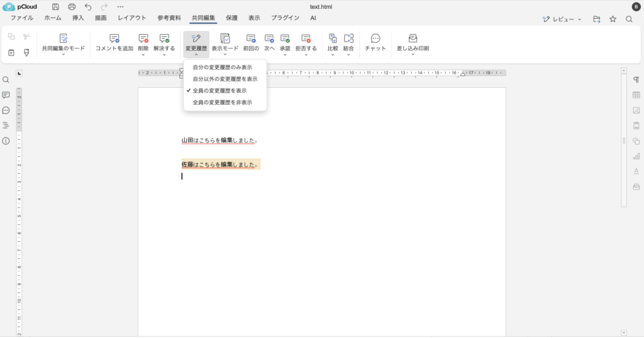The width and height of the screenshot is (644, 338).
Task: Open text art settings in right sidebar
Action: (x=636, y=172)
